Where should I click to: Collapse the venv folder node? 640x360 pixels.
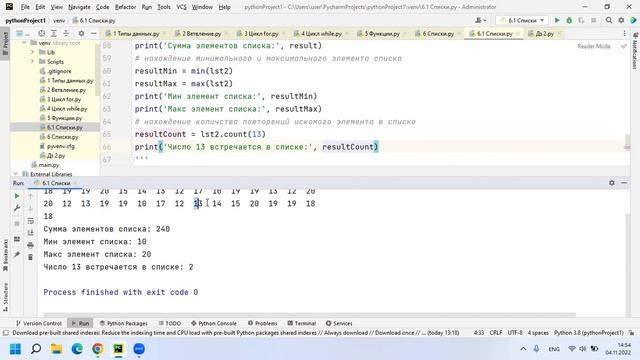coord(24,43)
